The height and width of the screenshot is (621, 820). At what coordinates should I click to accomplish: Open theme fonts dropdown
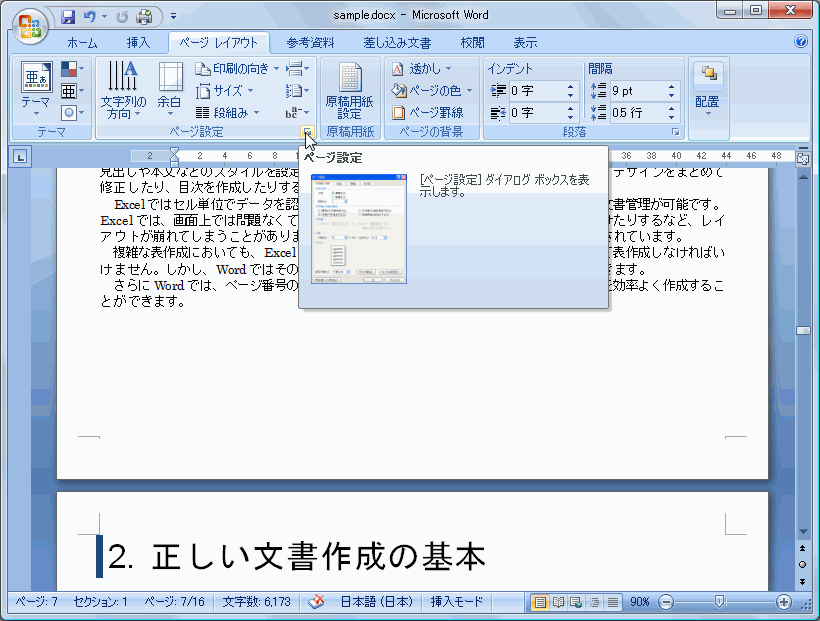[73, 91]
